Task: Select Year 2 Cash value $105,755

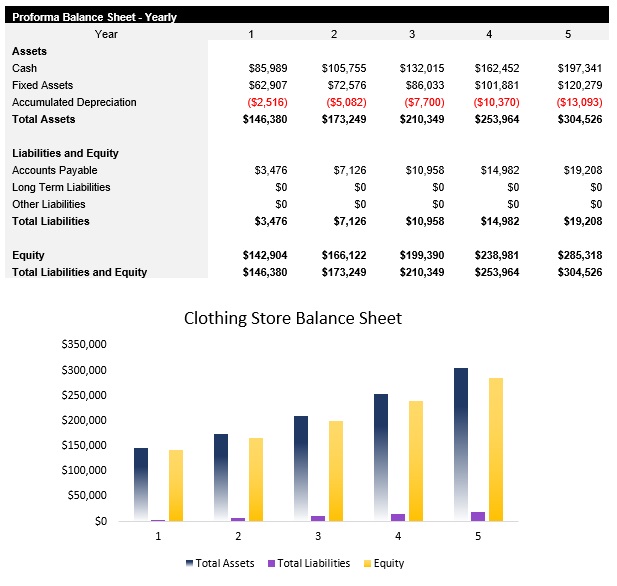Action: 344,68
